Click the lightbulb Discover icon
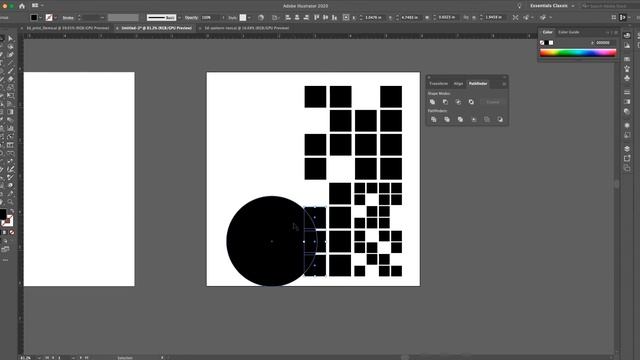 pos(519,6)
